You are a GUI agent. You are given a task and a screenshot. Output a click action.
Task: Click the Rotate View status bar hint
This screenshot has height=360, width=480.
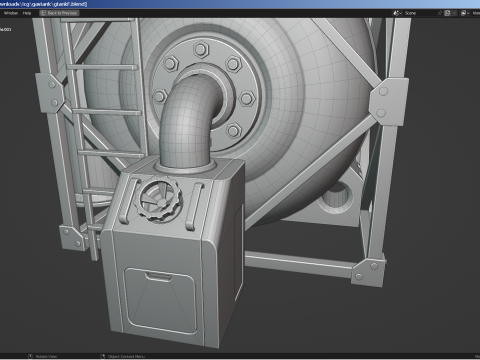43,357
